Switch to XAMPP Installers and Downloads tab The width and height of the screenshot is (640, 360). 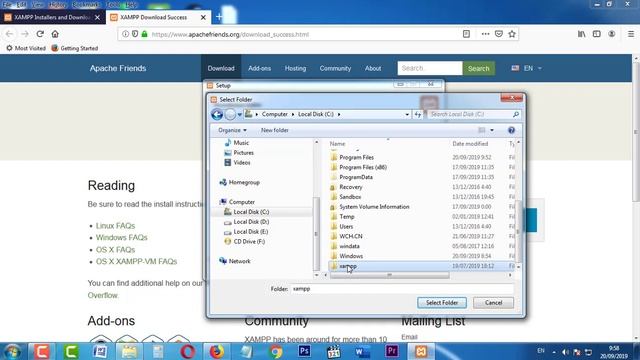(52, 17)
